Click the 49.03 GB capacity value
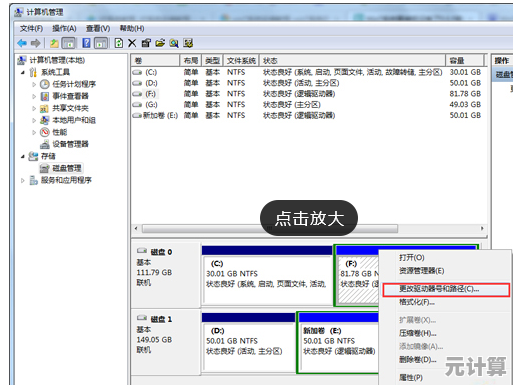513x385 pixels. tap(465, 105)
